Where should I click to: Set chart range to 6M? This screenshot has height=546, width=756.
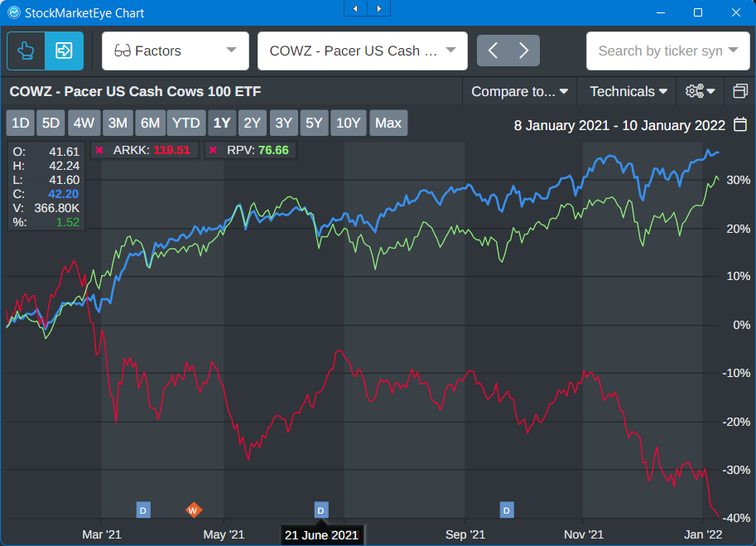click(150, 123)
